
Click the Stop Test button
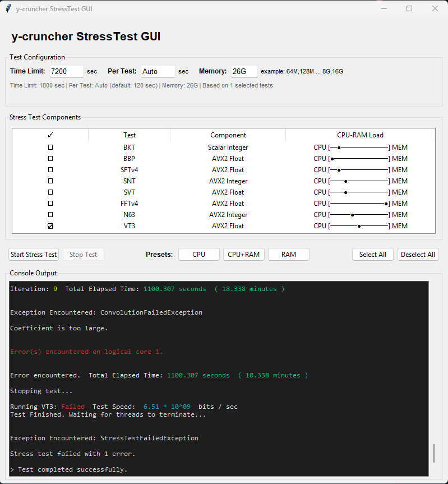click(x=84, y=255)
